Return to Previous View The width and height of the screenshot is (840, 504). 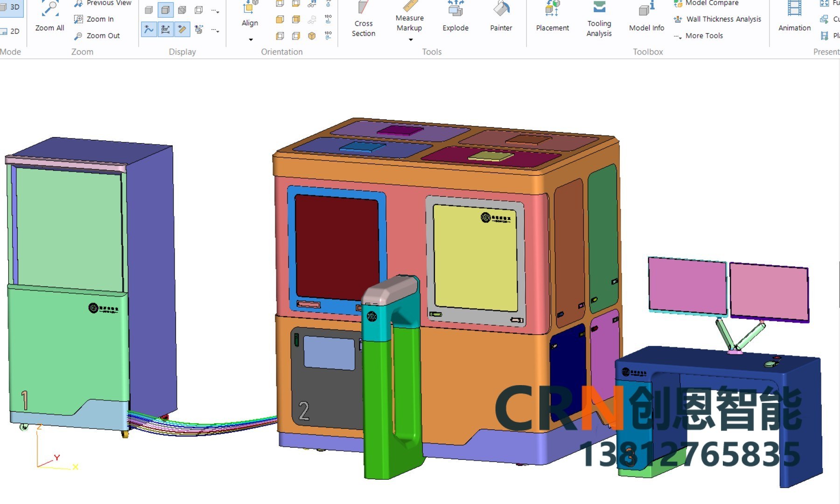pos(103,3)
